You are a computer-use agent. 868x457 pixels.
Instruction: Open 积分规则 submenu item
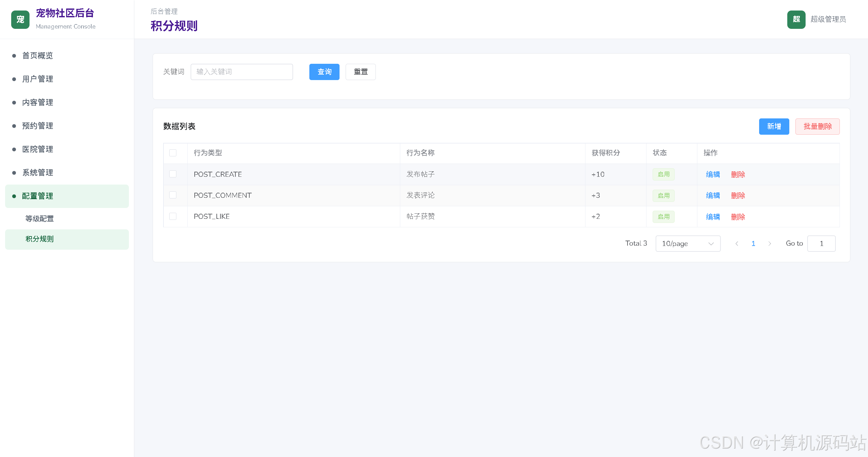pyautogui.click(x=67, y=239)
